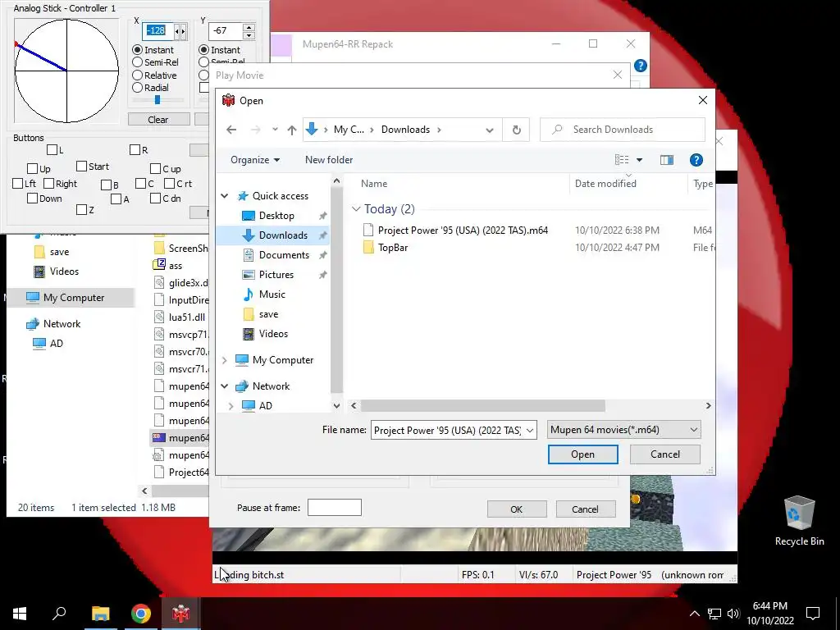This screenshot has height=630, width=840.
Task: Expand address bar previous locations dropdown
Action: click(x=490, y=130)
